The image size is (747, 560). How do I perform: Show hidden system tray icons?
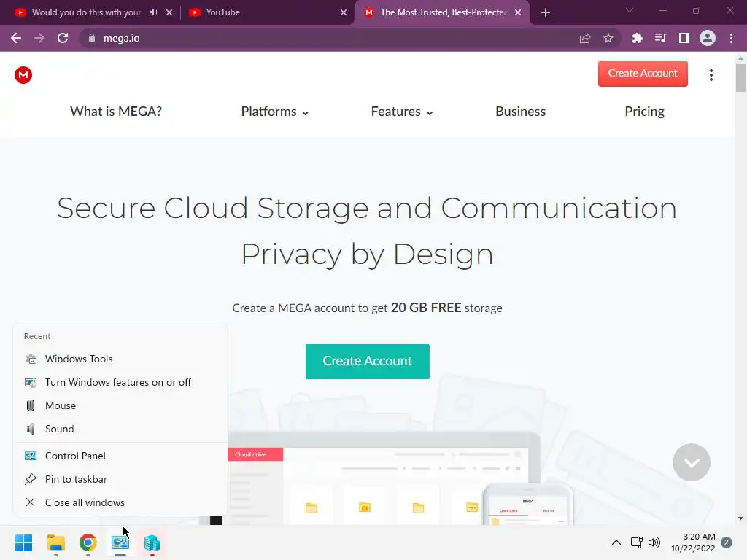tap(616, 542)
